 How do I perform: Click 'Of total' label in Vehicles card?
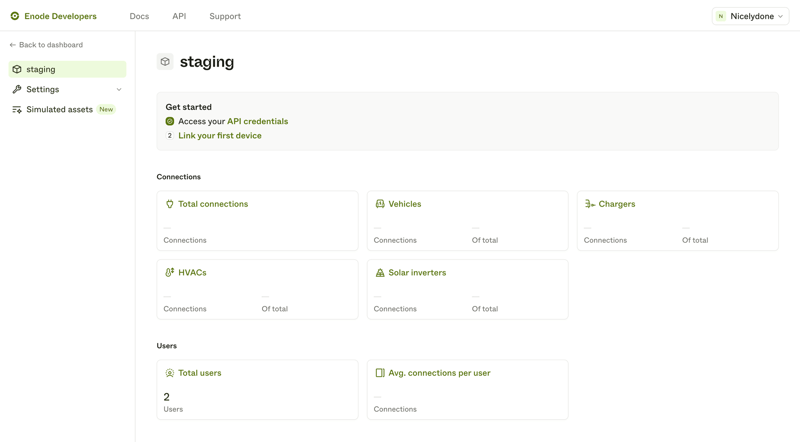coord(485,240)
